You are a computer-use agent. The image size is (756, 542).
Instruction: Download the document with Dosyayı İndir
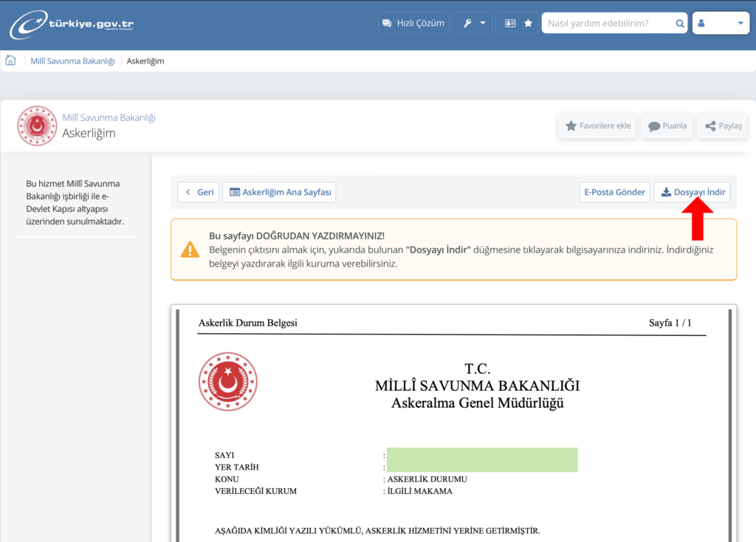click(x=692, y=192)
